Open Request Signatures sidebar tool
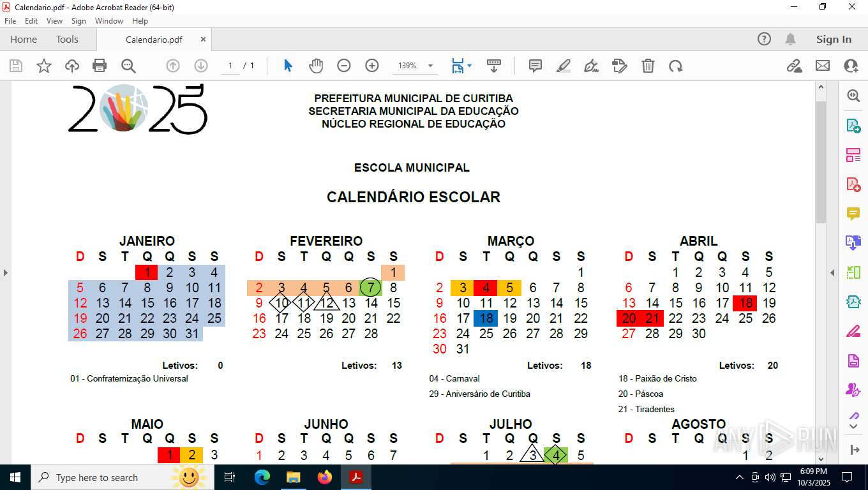This screenshot has height=490, width=868. click(853, 389)
